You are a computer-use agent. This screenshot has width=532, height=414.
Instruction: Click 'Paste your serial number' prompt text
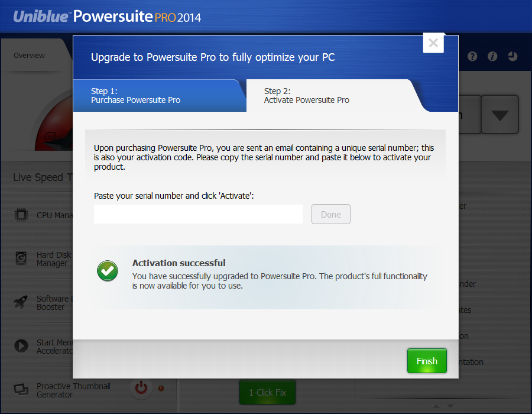click(174, 196)
